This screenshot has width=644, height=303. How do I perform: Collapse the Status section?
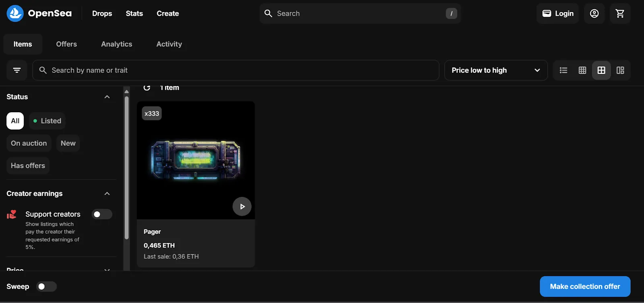107,97
